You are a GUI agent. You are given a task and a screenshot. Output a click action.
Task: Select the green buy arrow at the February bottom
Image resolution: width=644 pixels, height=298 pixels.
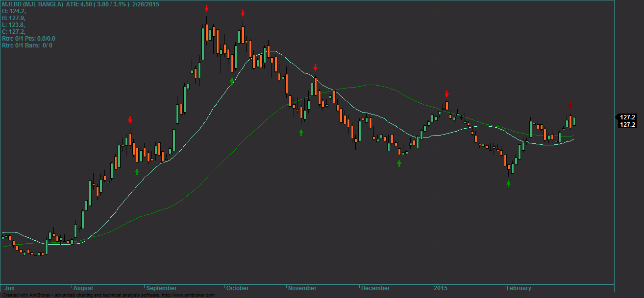coord(509,184)
